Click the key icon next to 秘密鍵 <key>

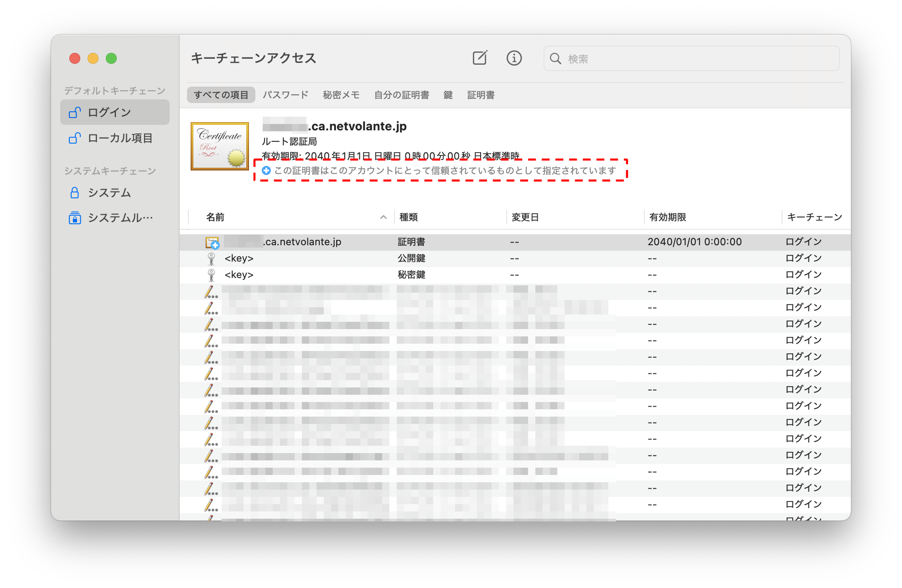click(211, 274)
